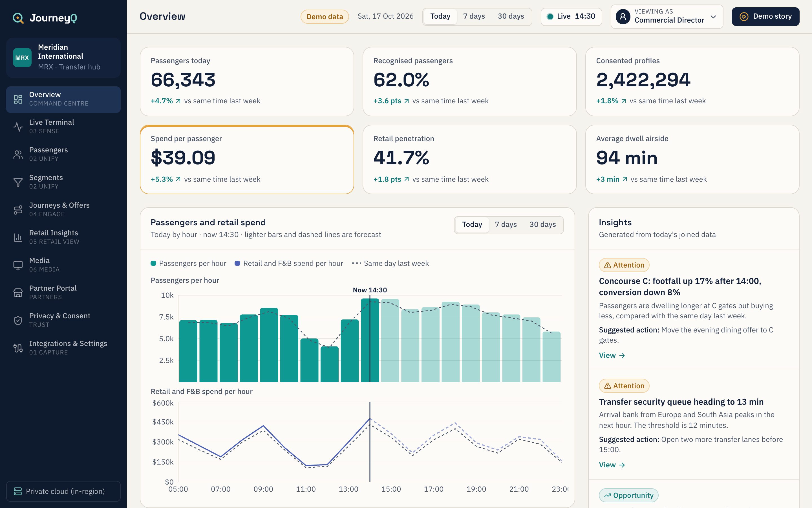812x508 pixels.
Task: Click the Media monitor icon
Action: coord(18,265)
